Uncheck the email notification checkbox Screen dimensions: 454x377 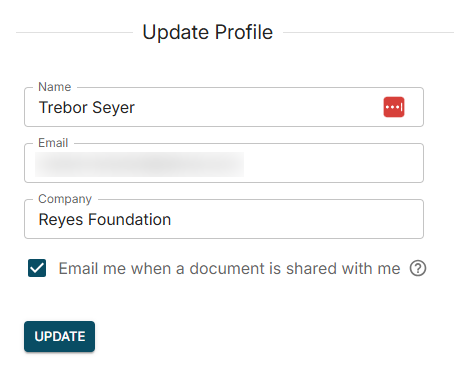(x=37, y=268)
